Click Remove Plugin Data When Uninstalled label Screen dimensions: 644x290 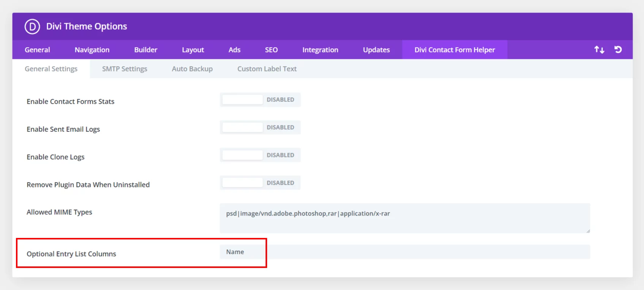tap(88, 185)
